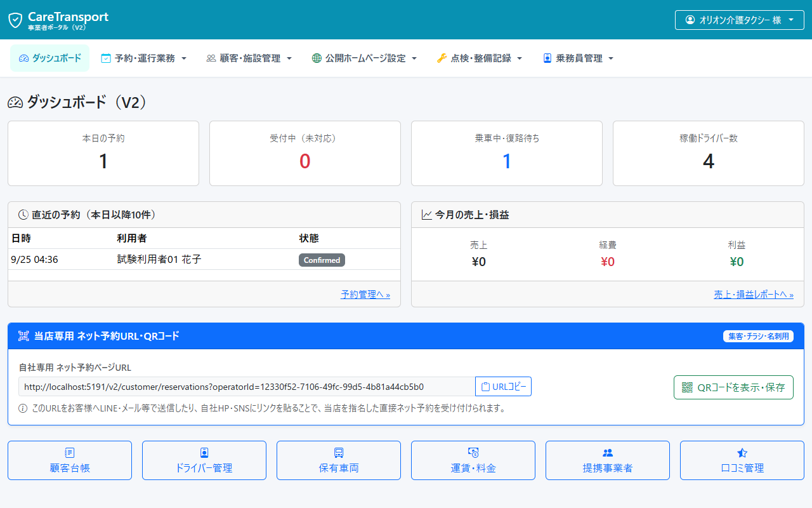Click the bus icon above 保有車両
This screenshot has height=508, width=812.
coord(339,453)
